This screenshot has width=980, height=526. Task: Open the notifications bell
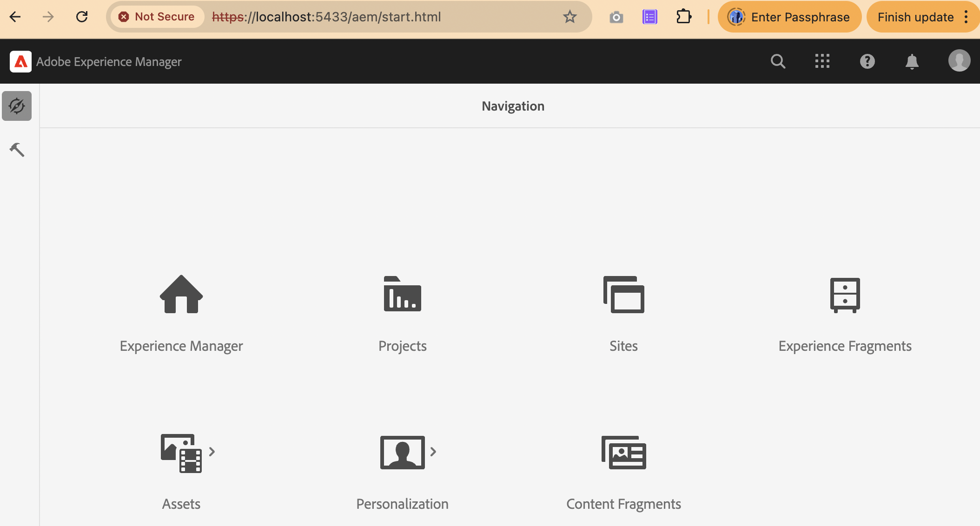[x=912, y=61]
